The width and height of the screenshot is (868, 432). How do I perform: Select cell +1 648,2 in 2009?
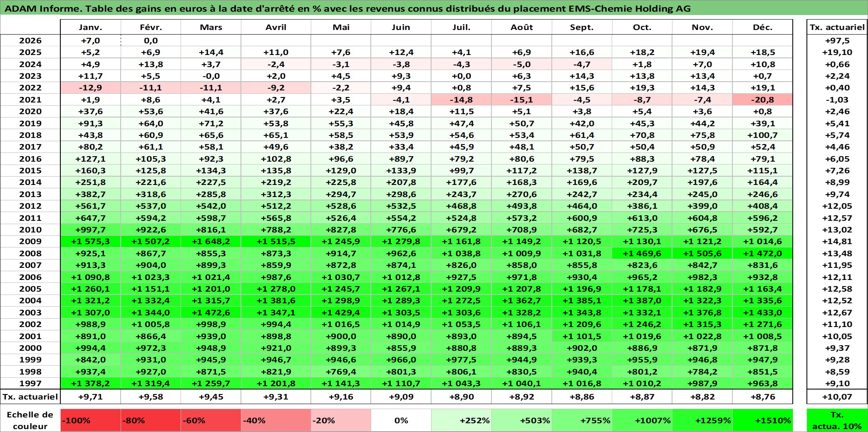[x=211, y=241]
